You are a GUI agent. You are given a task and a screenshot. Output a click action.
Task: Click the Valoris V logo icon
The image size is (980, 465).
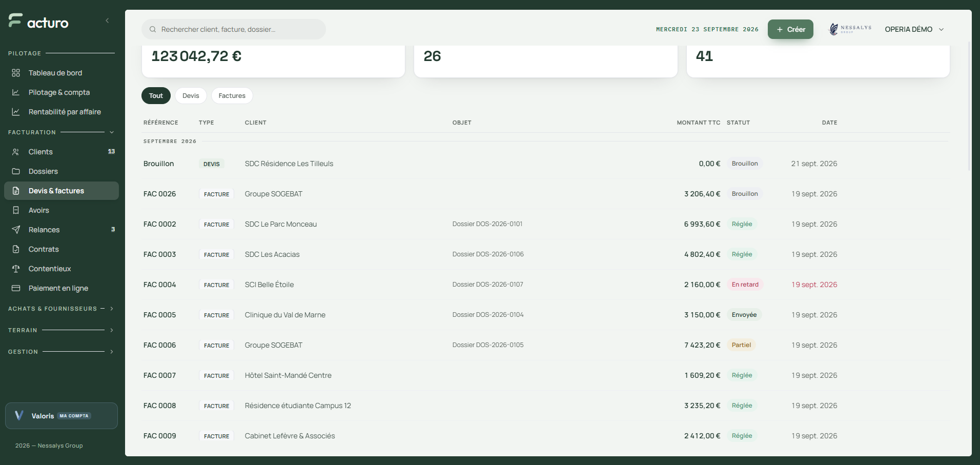[x=19, y=416]
